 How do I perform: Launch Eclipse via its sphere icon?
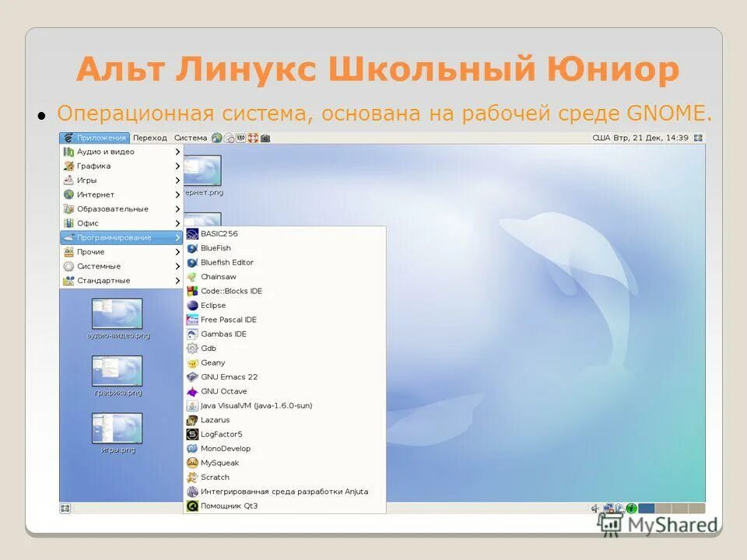click(192, 305)
